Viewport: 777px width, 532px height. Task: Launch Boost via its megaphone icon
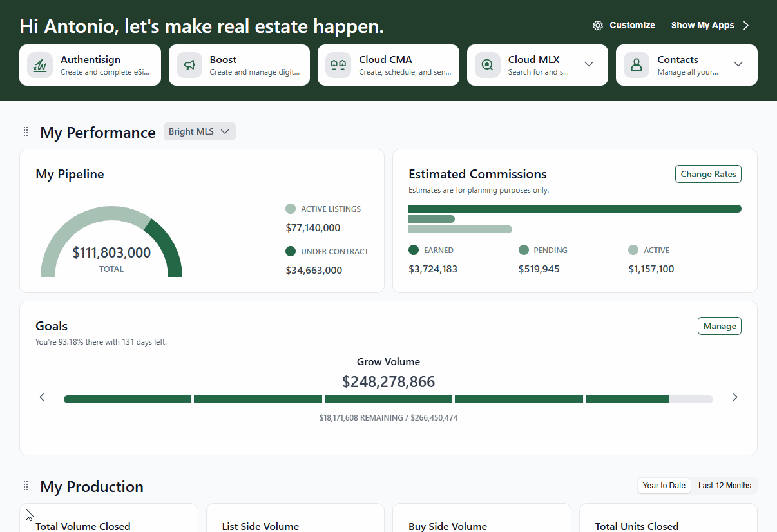(189, 65)
